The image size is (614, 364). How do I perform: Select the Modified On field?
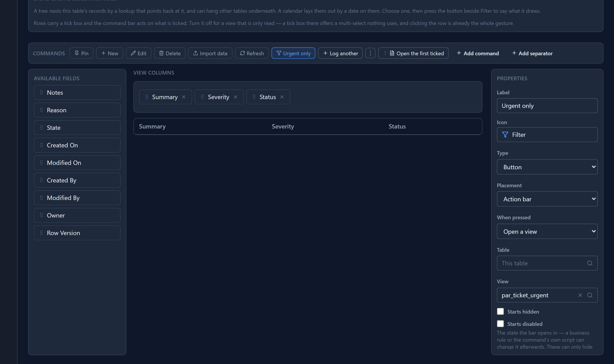[x=77, y=163]
